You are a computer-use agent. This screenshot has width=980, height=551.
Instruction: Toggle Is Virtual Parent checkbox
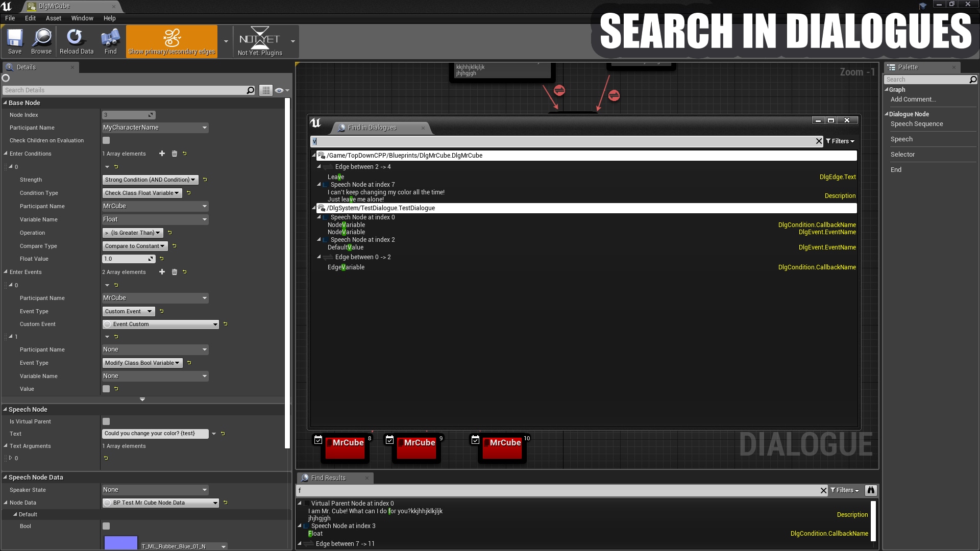[106, 421]
